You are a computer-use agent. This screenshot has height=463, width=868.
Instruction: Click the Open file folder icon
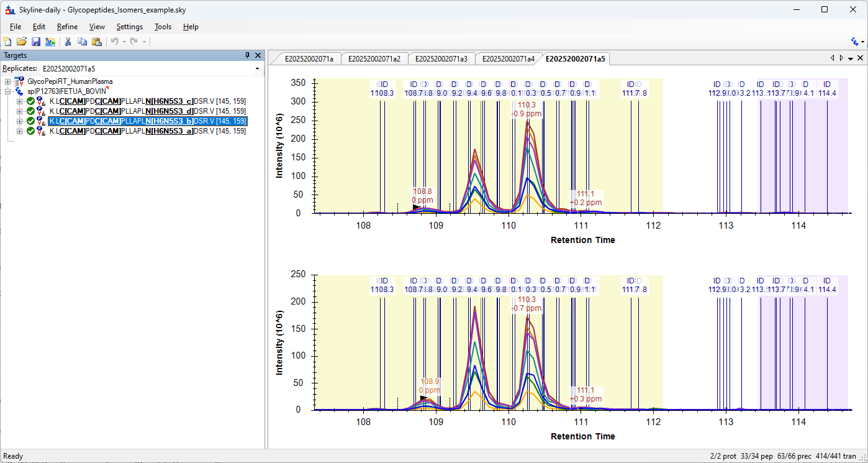[x=22, y=42]
